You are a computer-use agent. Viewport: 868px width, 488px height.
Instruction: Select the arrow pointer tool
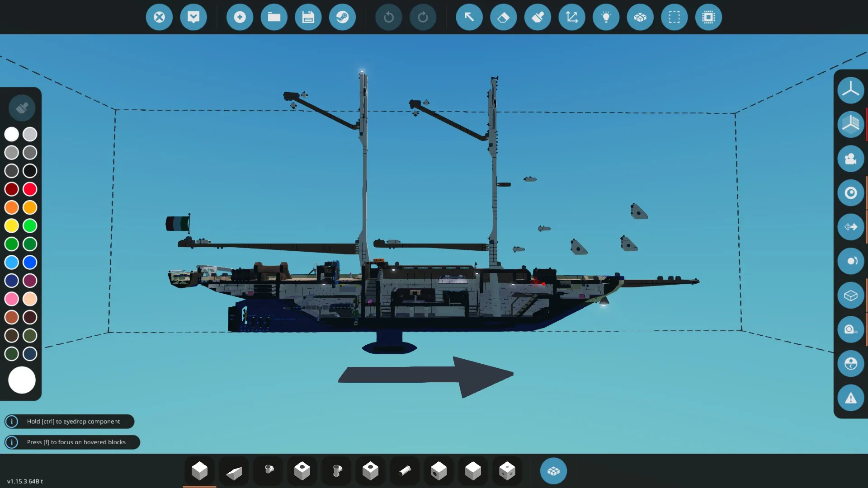tap(469, 17)
